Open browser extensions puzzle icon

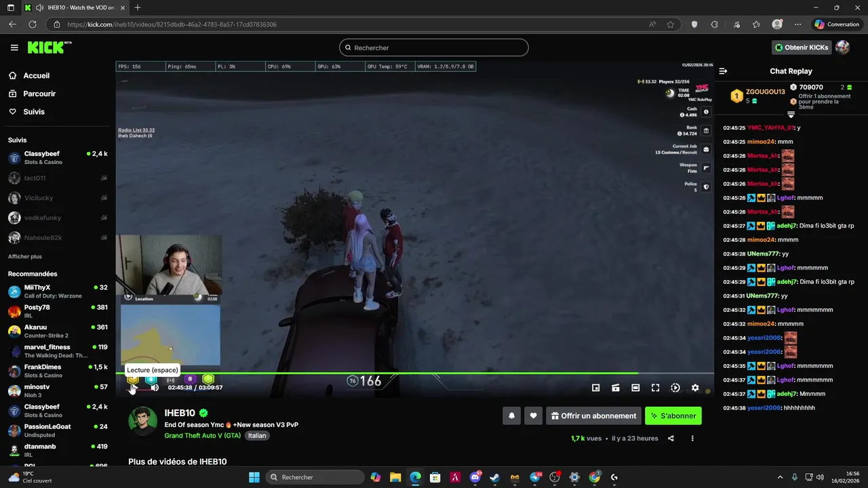[714, 24]
